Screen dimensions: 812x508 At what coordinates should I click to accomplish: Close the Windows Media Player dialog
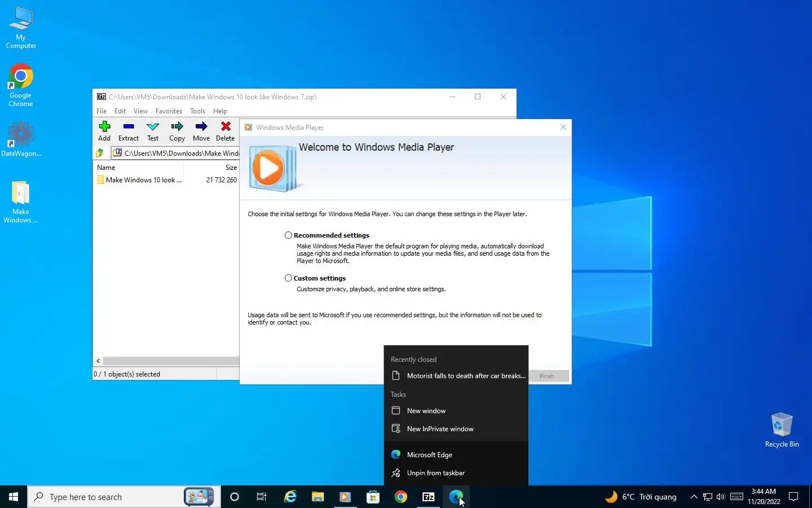pos(563,128)
